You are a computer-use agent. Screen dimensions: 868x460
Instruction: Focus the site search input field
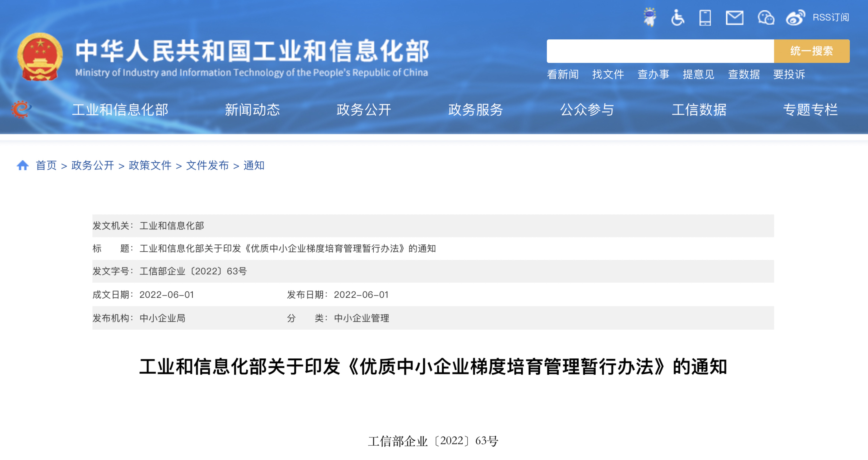point(660,51)
